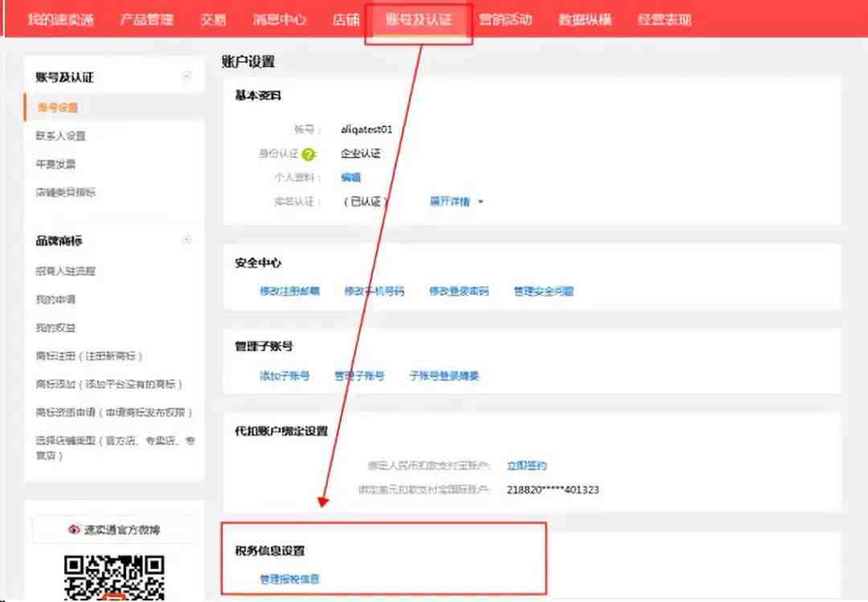Open the 数据纵横 nav tab
This screenshot has height=602, width=868.
pyautogui.click(x=584, y=19)
